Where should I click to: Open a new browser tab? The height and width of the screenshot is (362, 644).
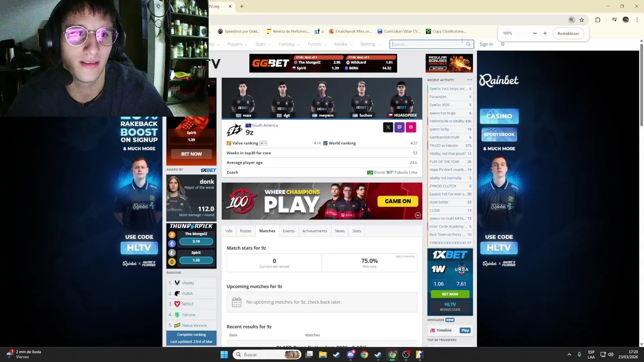pos(242,7)
